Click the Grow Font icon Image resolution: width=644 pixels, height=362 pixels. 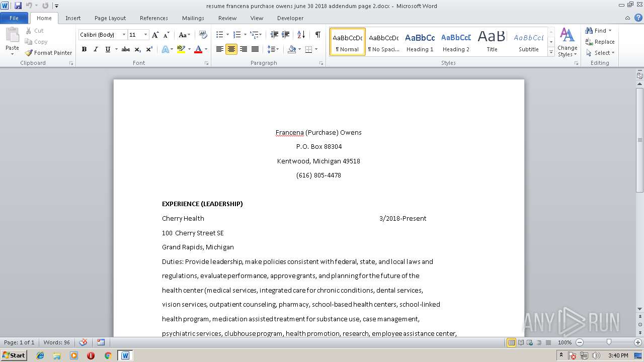tap(155, 35)
